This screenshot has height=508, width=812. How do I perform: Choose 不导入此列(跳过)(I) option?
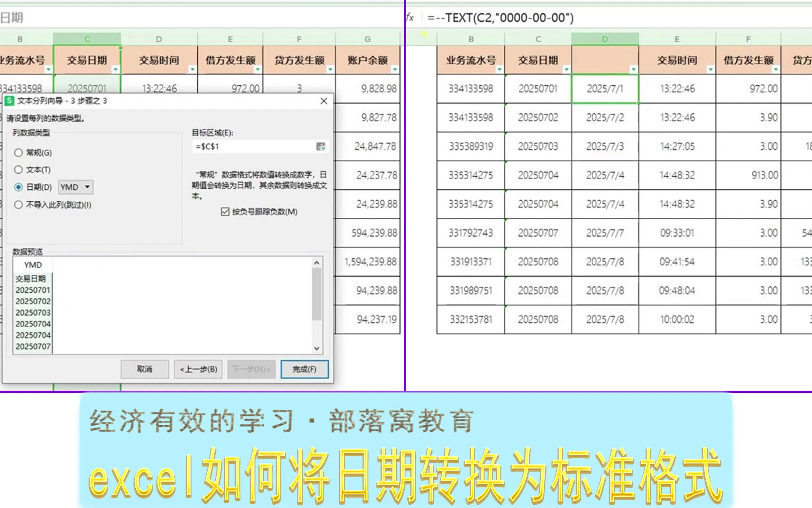point(18,205)
